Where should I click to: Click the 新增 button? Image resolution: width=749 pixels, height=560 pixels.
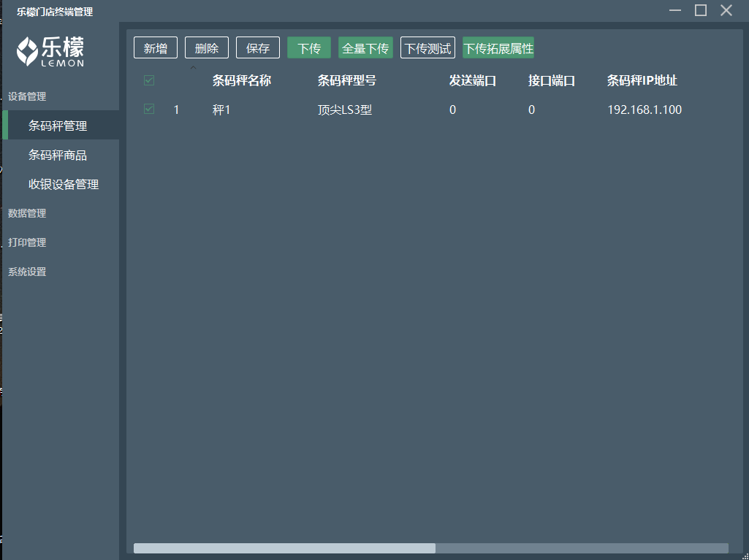tap(156, 47)
